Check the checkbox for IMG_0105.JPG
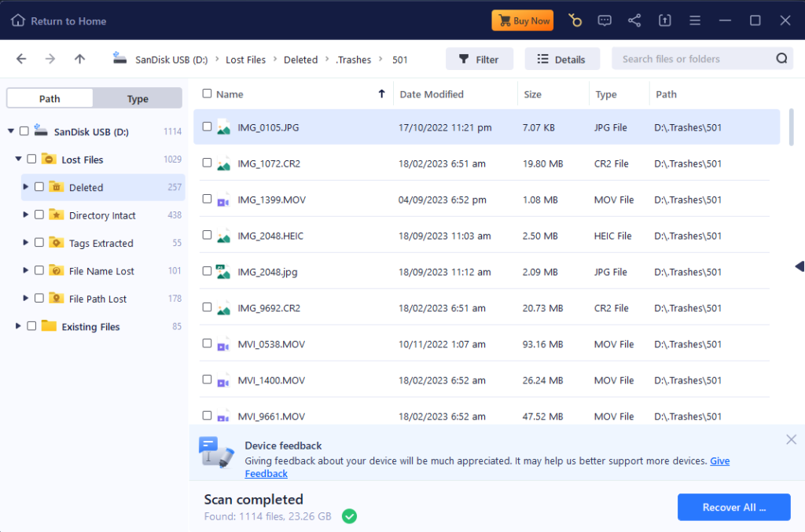805x532 pixels. [207, 127]
